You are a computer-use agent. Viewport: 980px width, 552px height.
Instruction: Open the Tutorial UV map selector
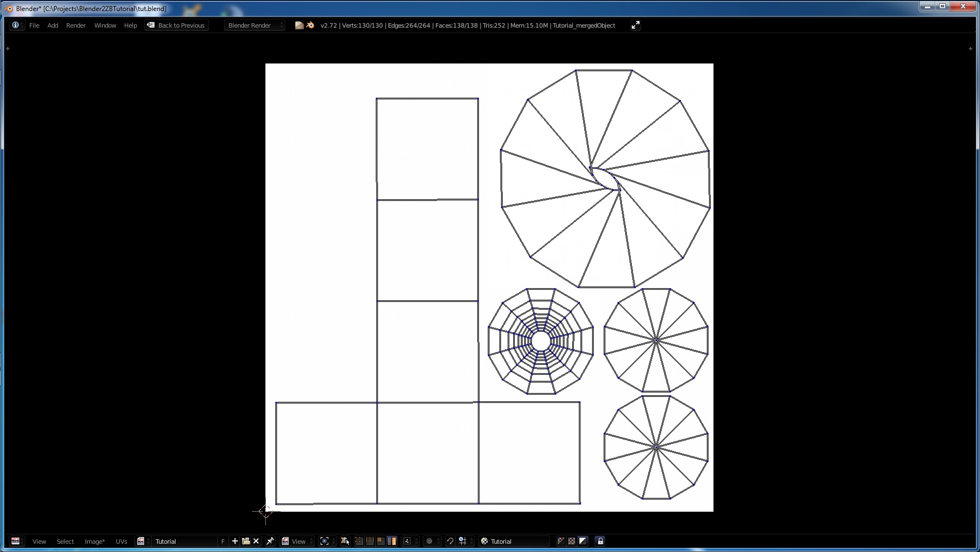[x=514, y=542]
